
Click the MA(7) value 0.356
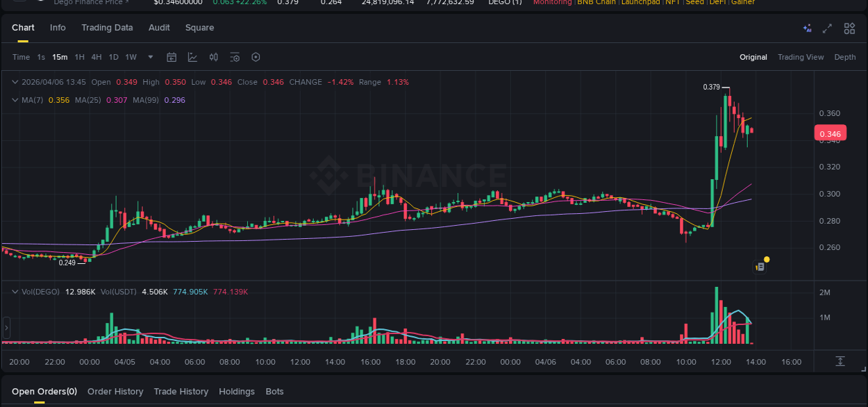(x=58, y=100)
